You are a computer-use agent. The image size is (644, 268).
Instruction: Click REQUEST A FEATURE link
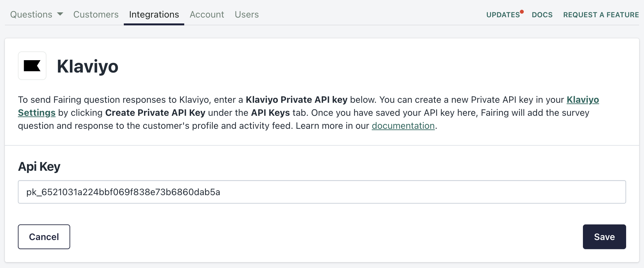[x=601, y=15]
